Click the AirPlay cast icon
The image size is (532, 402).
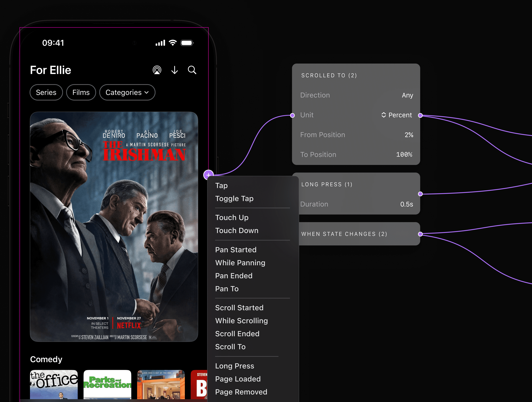[157, 70]
